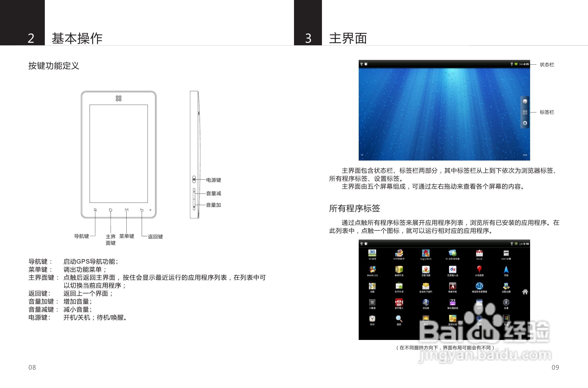The width and height of the screenshot is (588, 388).
Task: Launch the Gmail app
Action: click(479, 253)
